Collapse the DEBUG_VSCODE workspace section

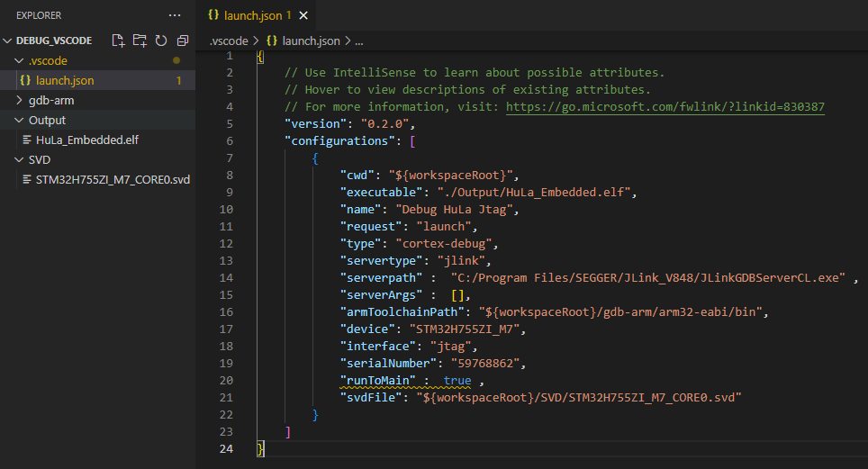coord(7,41)
